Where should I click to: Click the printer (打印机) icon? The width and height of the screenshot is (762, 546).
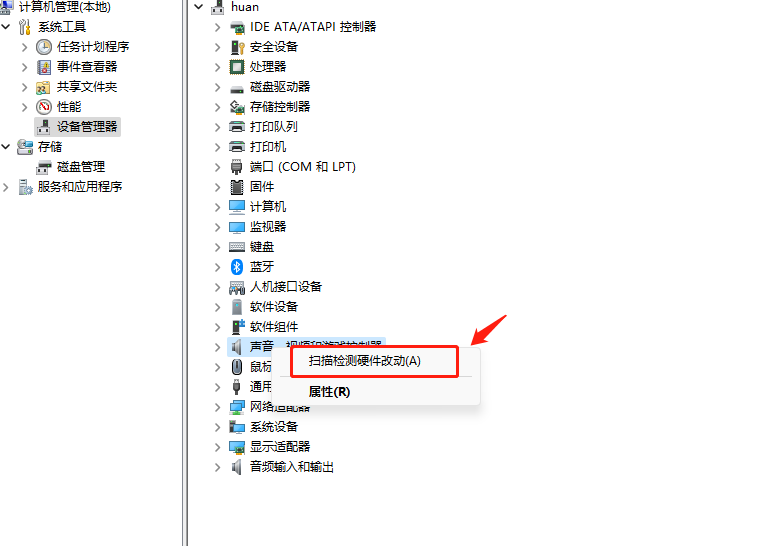[x=237, y=147]
